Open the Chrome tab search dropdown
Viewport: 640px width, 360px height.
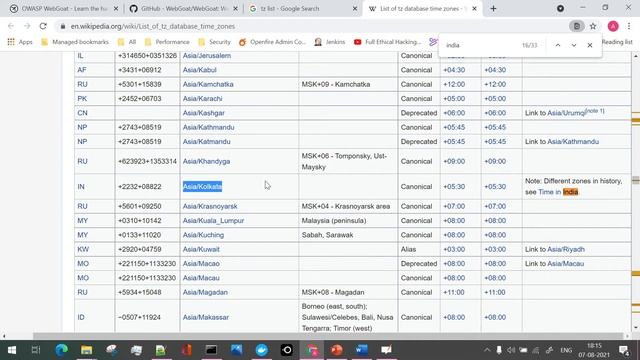tap(560, 9)
